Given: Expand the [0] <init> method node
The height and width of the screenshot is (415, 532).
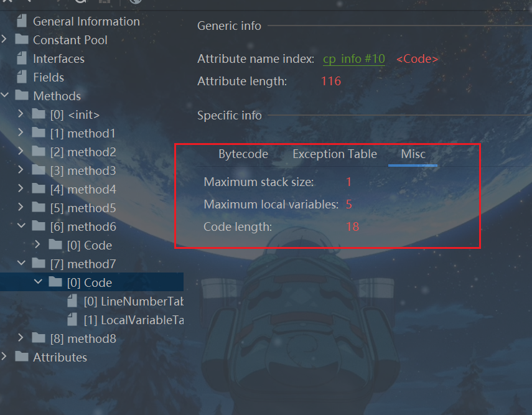Looking at the screenshot, I should [x=21, y=114].
